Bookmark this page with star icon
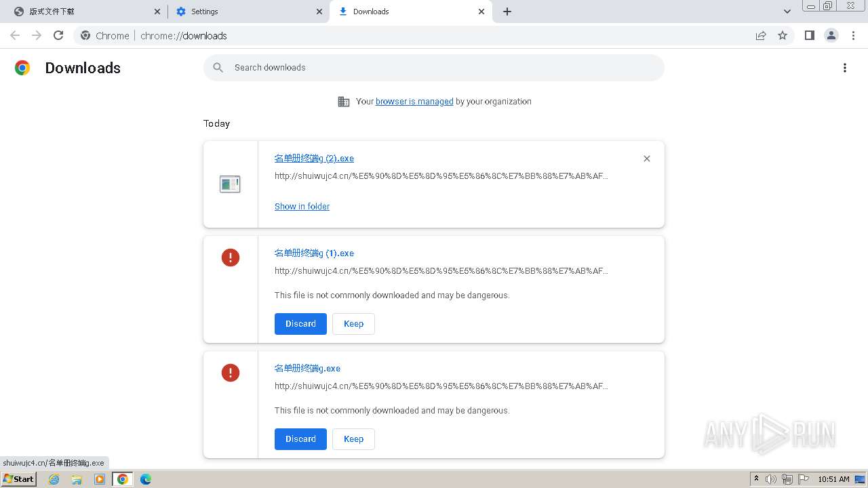The width and height of the screenshot is (868, 488). (x=783, y=35)
